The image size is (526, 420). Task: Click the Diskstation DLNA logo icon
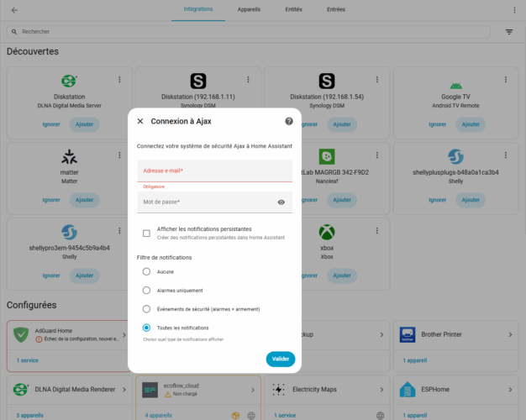(70, 81)
